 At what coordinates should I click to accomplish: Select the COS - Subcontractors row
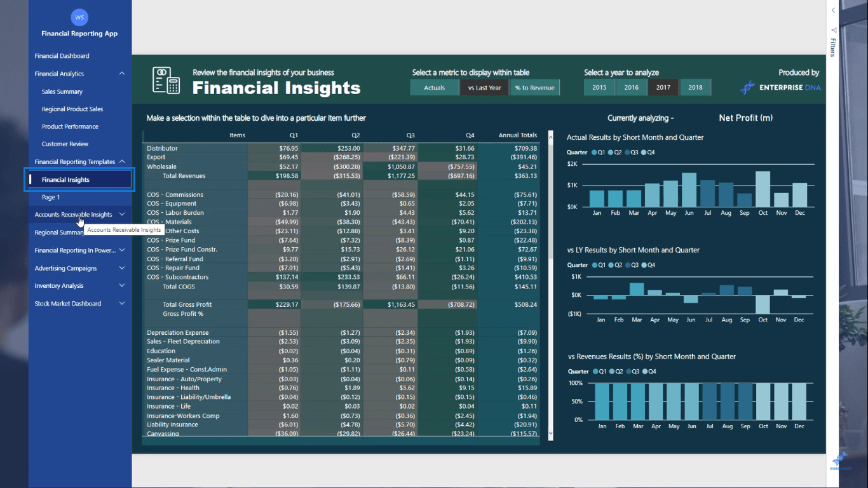coord(341,277)
